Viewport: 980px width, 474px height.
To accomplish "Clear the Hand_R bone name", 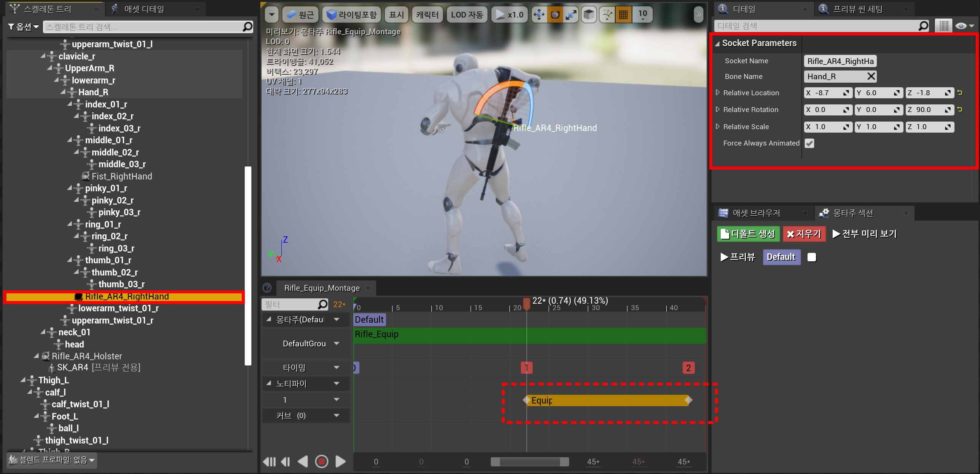I will pos(871,76).
